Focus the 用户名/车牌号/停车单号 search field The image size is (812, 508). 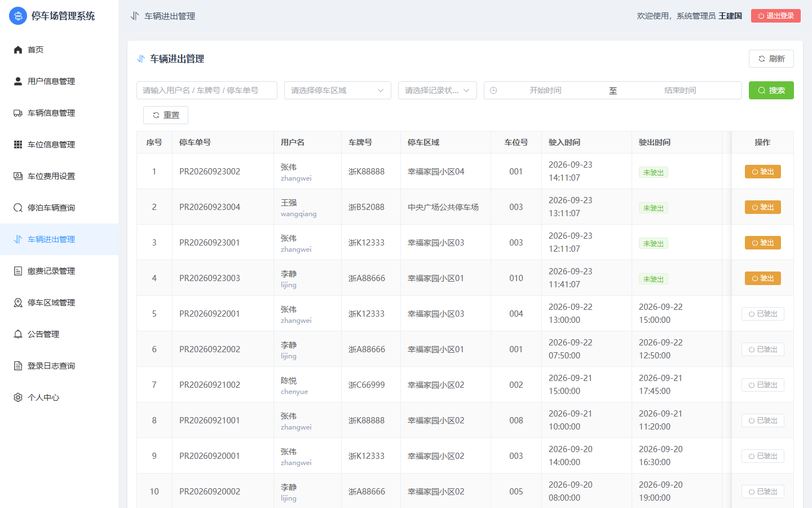207,90
